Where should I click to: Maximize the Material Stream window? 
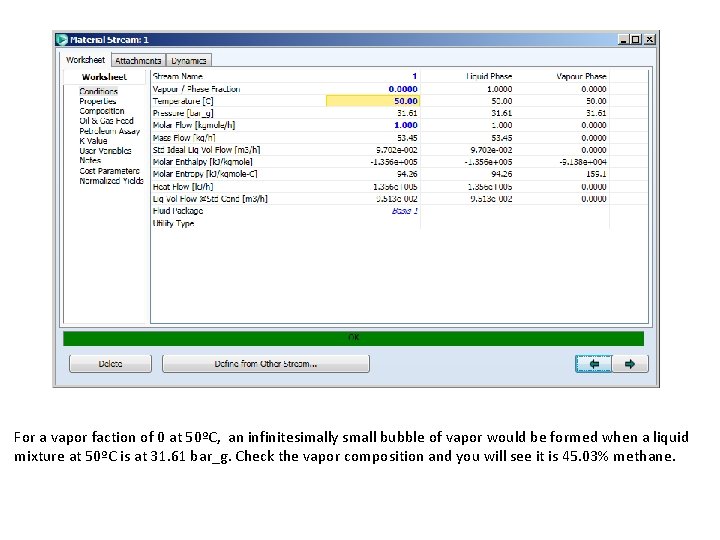(x=636, y=40)
